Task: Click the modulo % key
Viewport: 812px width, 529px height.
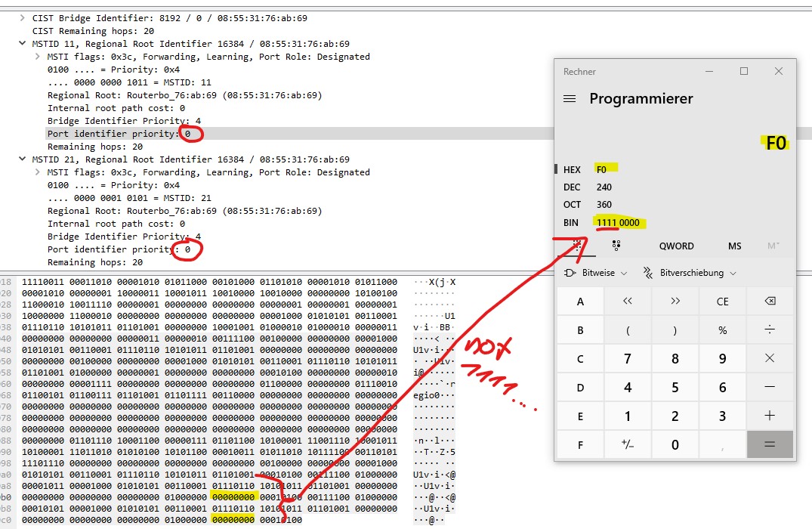Action: click(722, 329)
